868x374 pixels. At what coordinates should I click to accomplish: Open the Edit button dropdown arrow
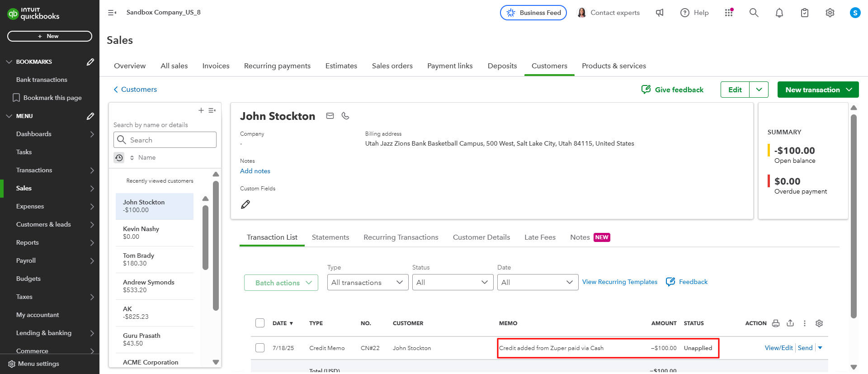tap(759, 90)
